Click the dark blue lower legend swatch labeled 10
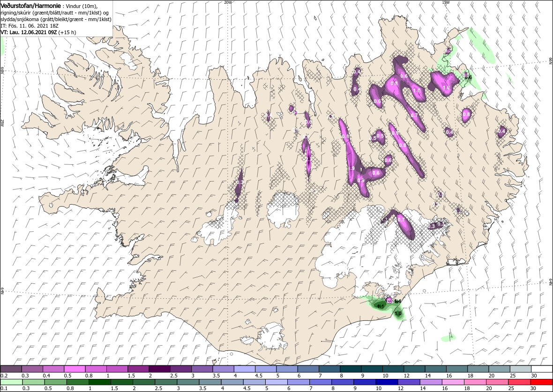This screenshot has width=553, height=392. point(386,382)
